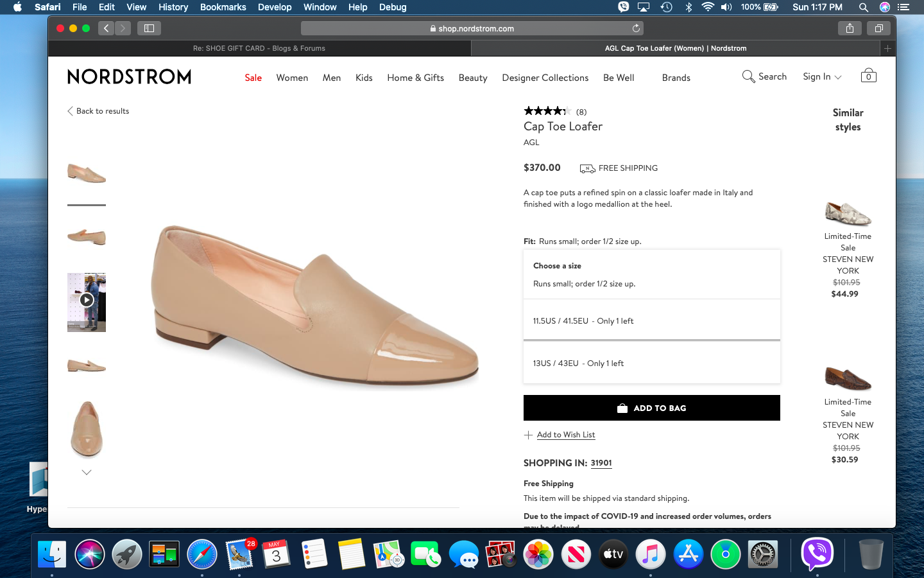Show all tabs overview icon
924x578 pixels.
click(x=878, y=28)
